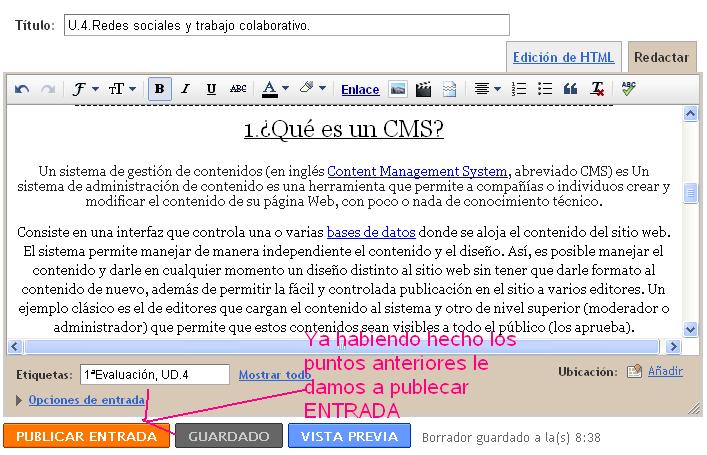Open the Content Management System link
The image size is (707, 455).
point(417,171)
